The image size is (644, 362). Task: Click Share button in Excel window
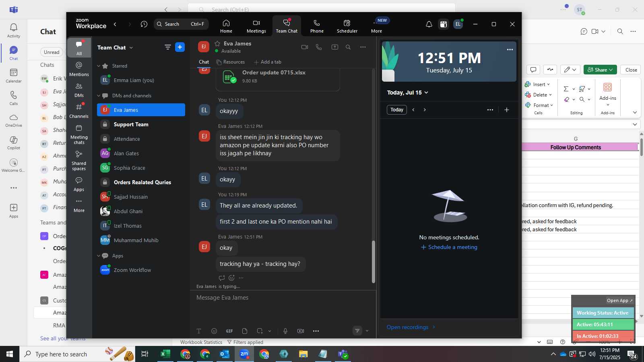pyautogui.click(x=600, y=70)
